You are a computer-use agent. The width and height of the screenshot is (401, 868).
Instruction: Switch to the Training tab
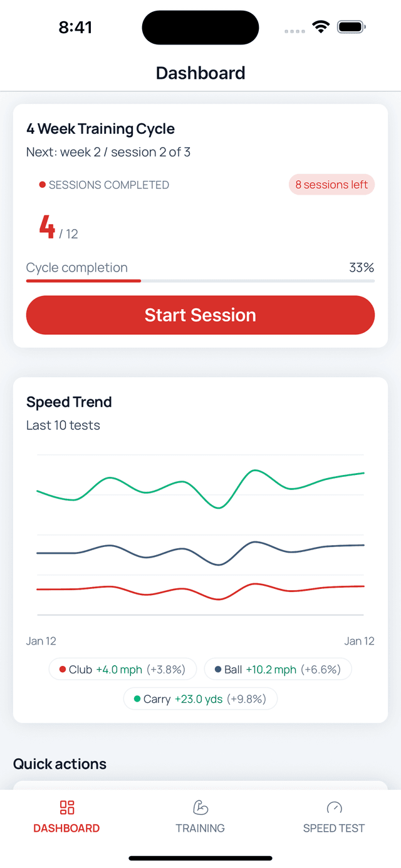coord(200,817)
